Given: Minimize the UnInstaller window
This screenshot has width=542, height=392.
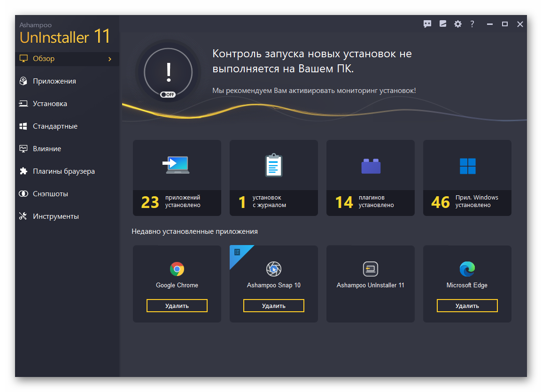Looking at the screenshot, I should pyautogui.click(x=490, y=24).
